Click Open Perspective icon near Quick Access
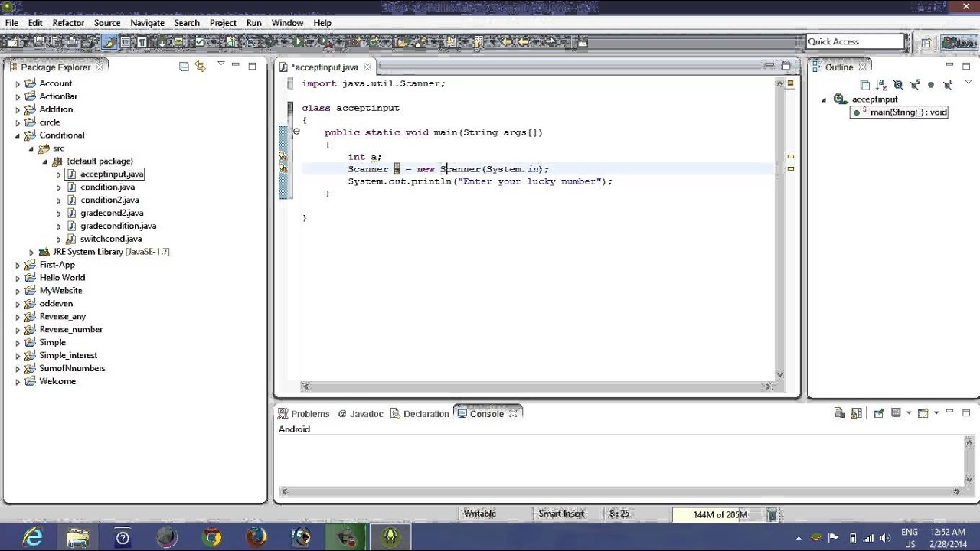 (x=926, y=42)
